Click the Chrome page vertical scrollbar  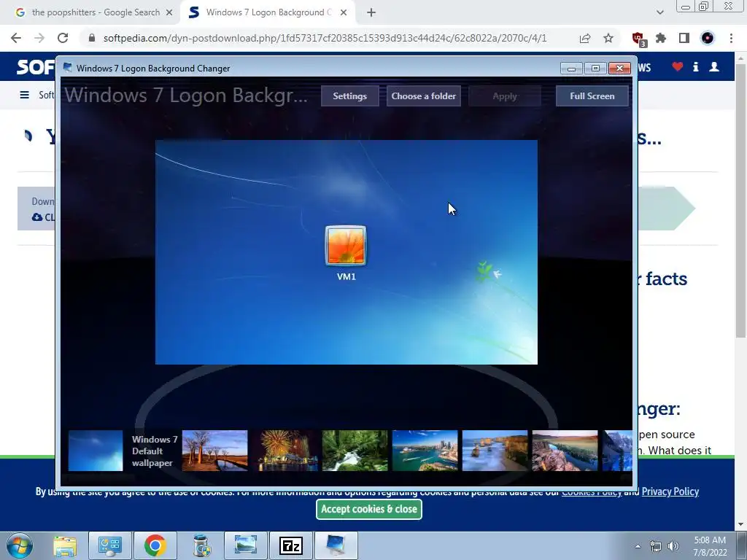pos(740,200)
